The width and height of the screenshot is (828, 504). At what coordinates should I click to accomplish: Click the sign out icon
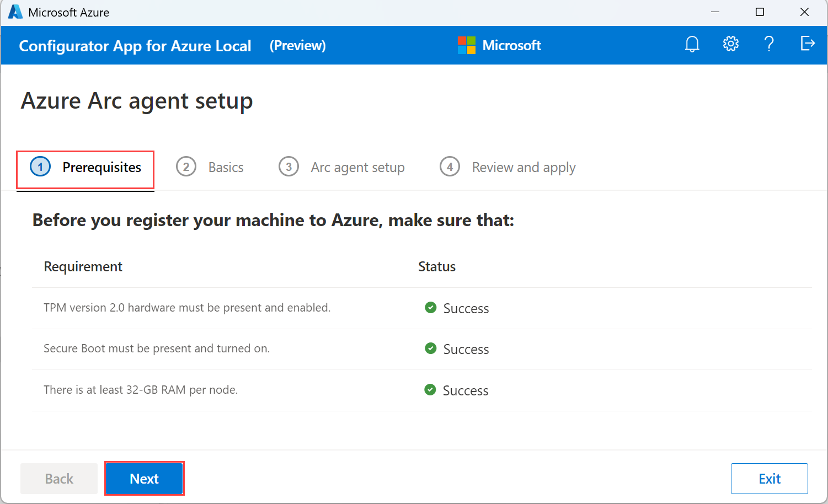click(x=808, y=44)
